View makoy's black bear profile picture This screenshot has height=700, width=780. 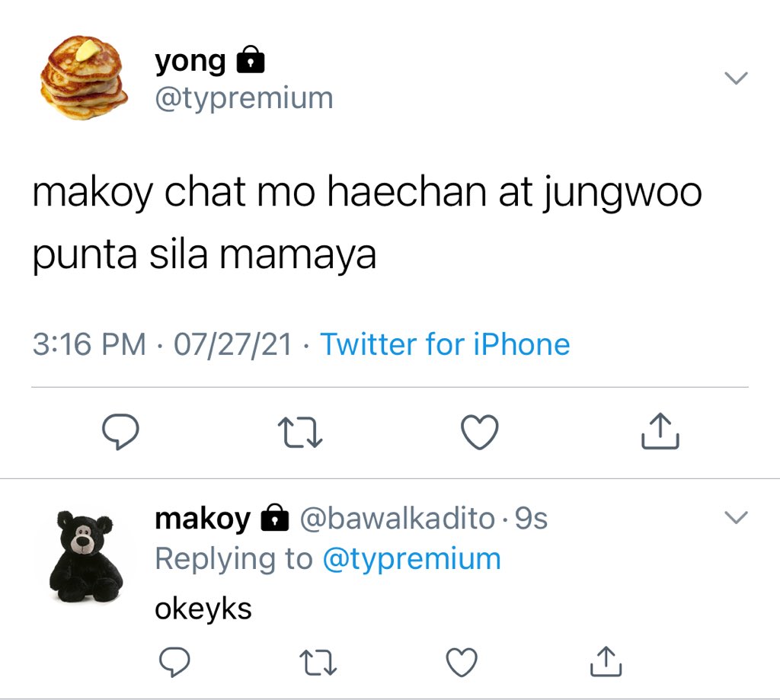tap(85, 556)
